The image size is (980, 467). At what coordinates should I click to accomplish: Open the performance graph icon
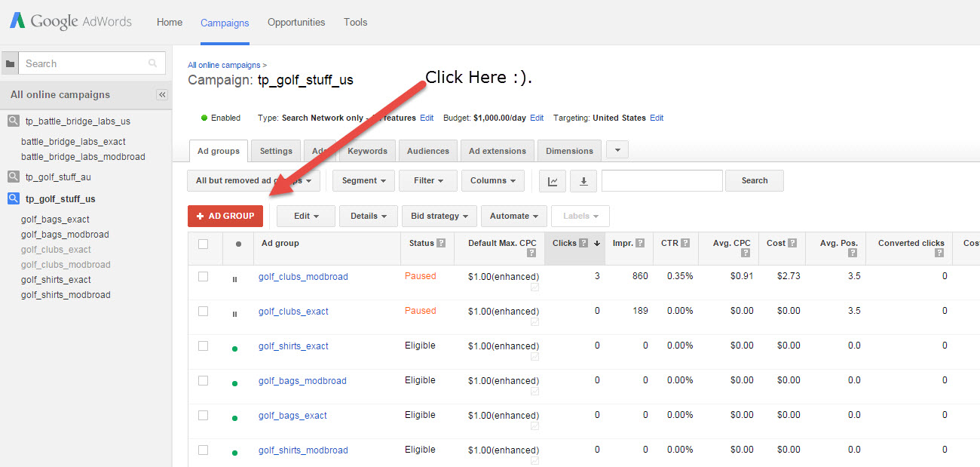pyautogui.click(x=552, y=180)
